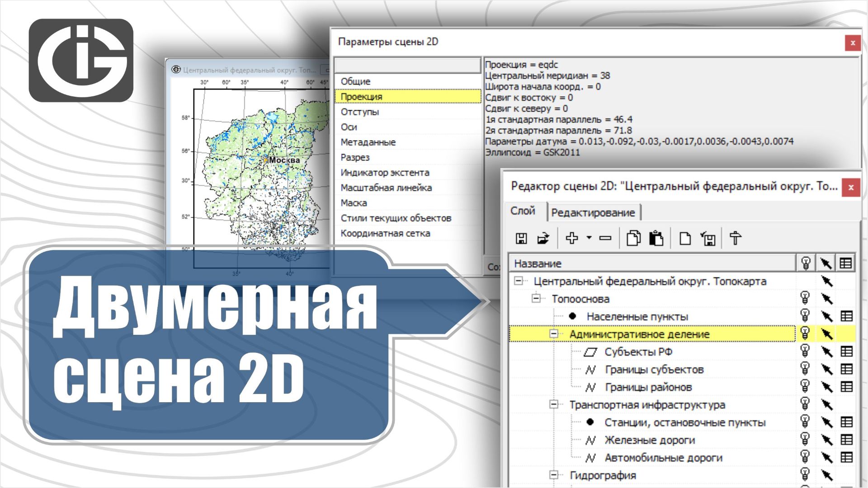
Task: Click the Эллипсоид = GSK2011 parameter line
Action: pyautogui.click(x=532, y=152)
